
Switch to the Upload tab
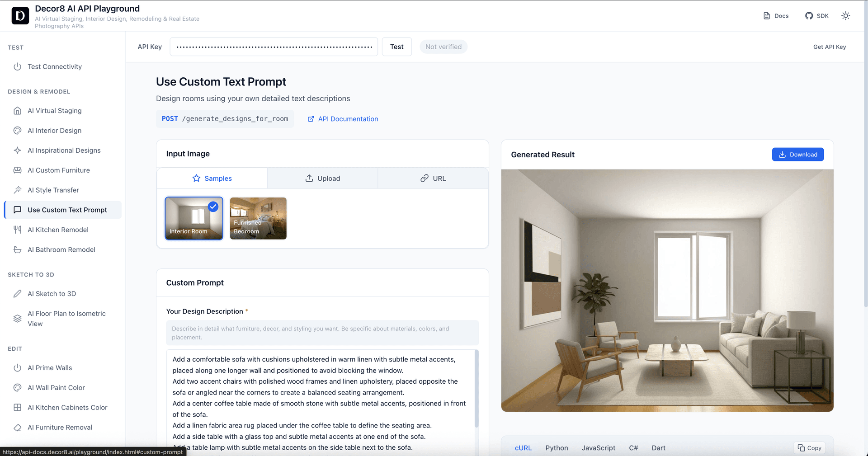[x=322, y=179]
